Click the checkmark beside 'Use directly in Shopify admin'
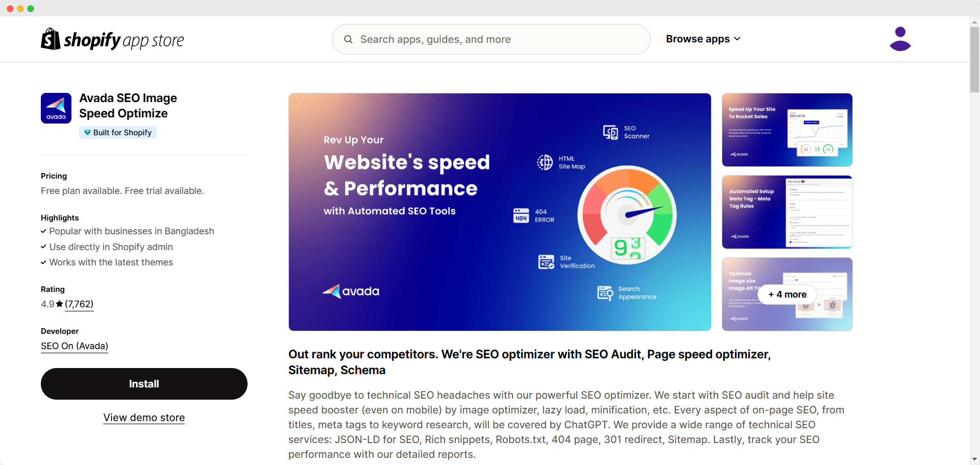The width and height of the screenshot is (980, 465). [43, 247]
